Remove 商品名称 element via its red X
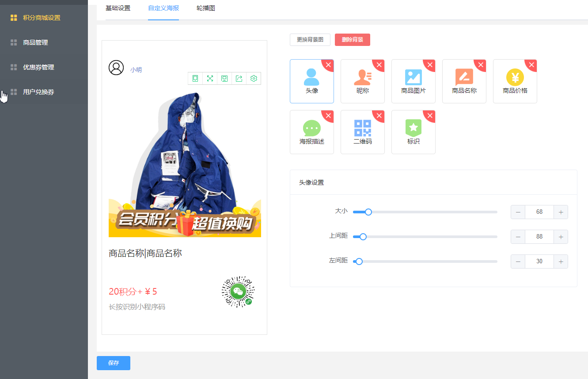Screen dimensions: 588x379 (x=481, y=64)
